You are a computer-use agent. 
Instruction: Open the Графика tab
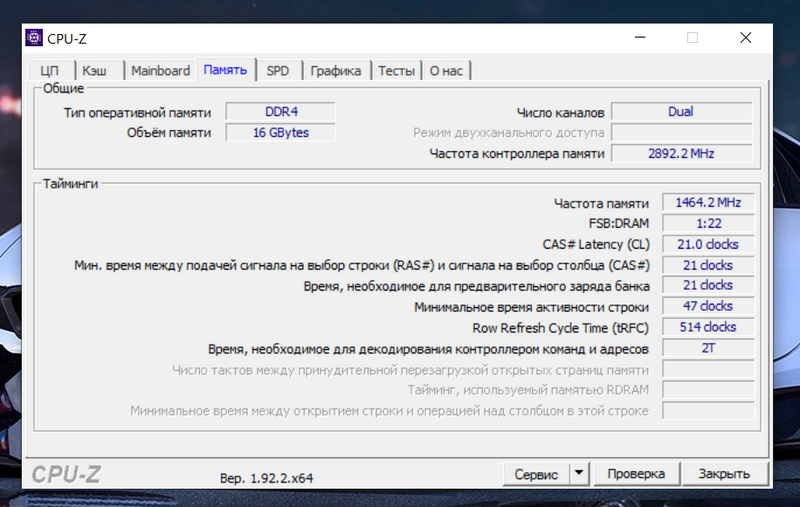point(335,71)
